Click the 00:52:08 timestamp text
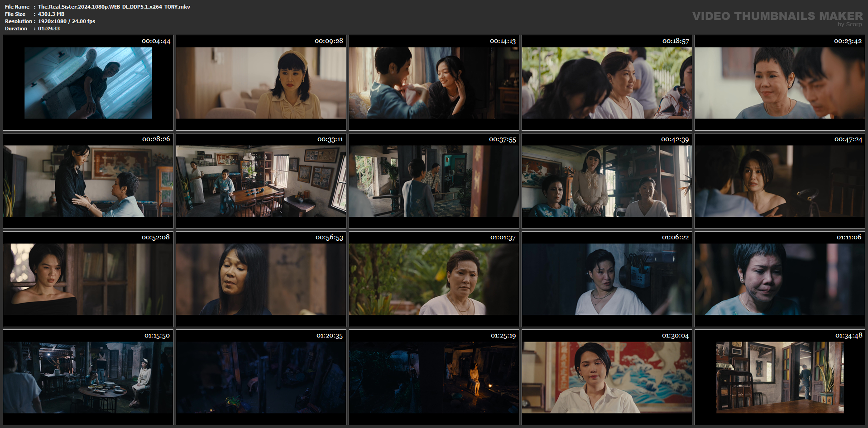Image resolution: width=868 pixels, height=428 pixels. tap(156, 238)
